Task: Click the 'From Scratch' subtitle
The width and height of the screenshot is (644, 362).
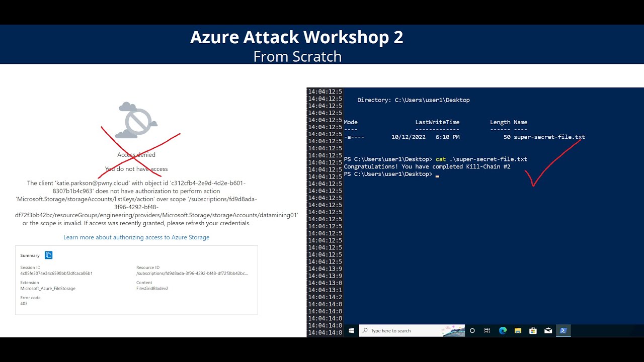Action: [297, 56]
